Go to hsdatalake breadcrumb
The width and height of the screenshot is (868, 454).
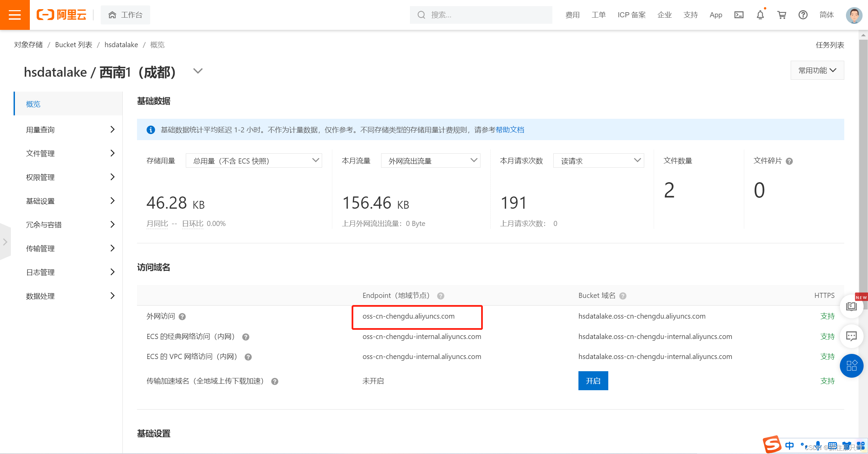click(x=121, y=45)
